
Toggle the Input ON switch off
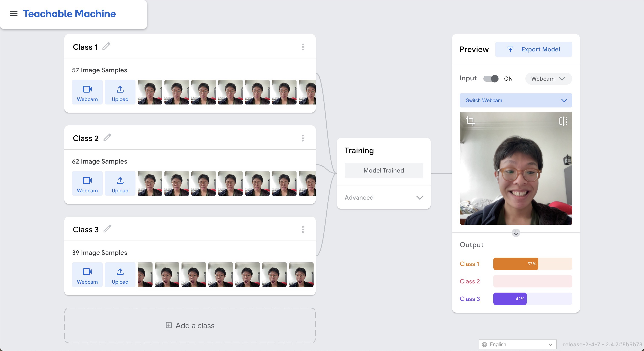tap(491, 78)
